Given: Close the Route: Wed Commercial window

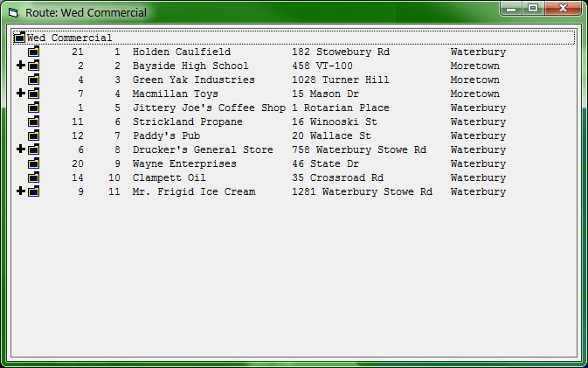Looking at the screenshot, I should [x=563, y=8].
